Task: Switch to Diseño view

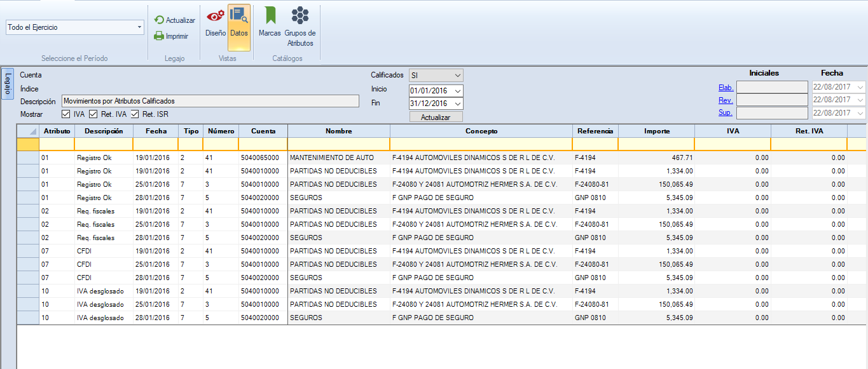Action: (216, 22)
